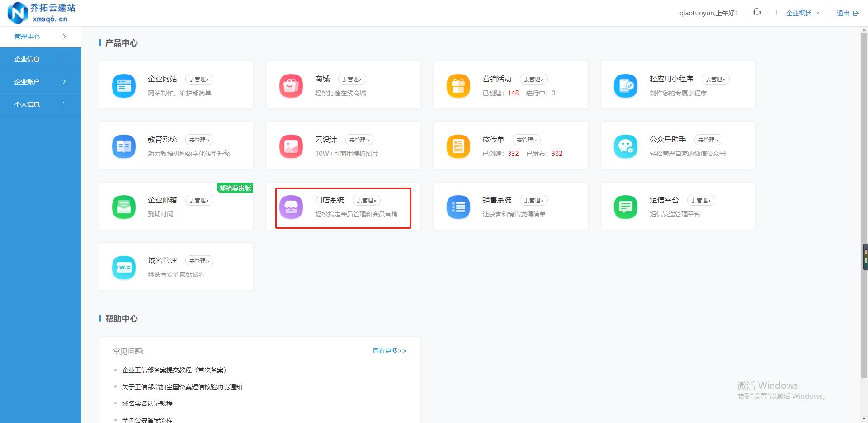The height and width of the screenshot is (423, 868).
Task: Open the 门店系统 store icon
Action: pyautogui.click(x=291, y=207)
